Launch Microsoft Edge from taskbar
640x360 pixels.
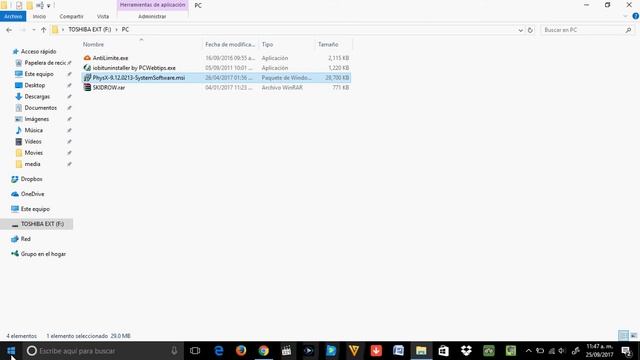tap(219, 351)
